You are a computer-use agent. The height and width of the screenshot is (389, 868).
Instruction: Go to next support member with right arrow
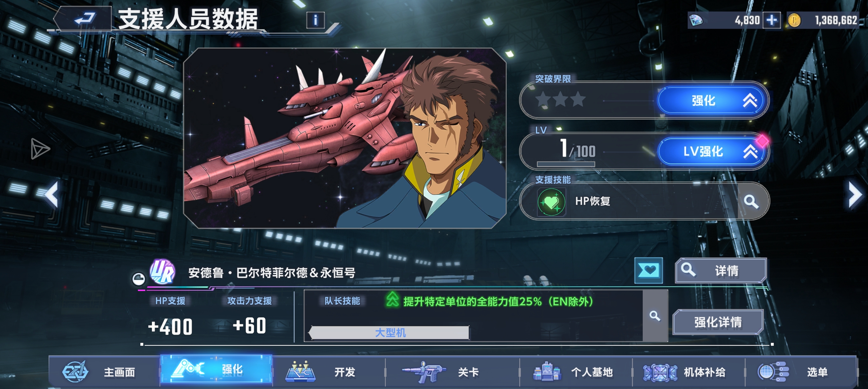(x=855, y=195)
